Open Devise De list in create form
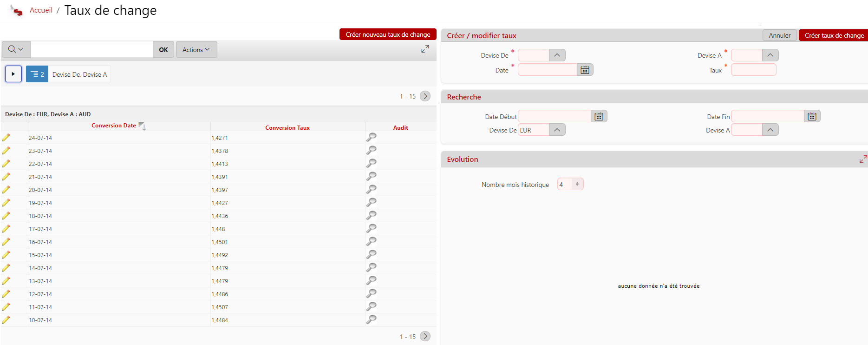The height and width of the screenshot is (345, 868). [557, 55]
